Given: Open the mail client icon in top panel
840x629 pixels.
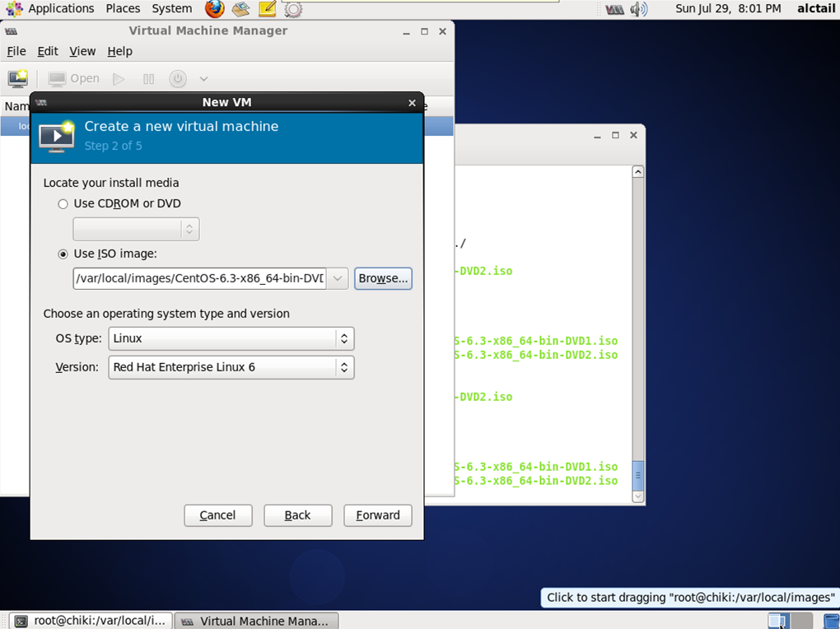Looking at the screenshot, I should [240, 9].
